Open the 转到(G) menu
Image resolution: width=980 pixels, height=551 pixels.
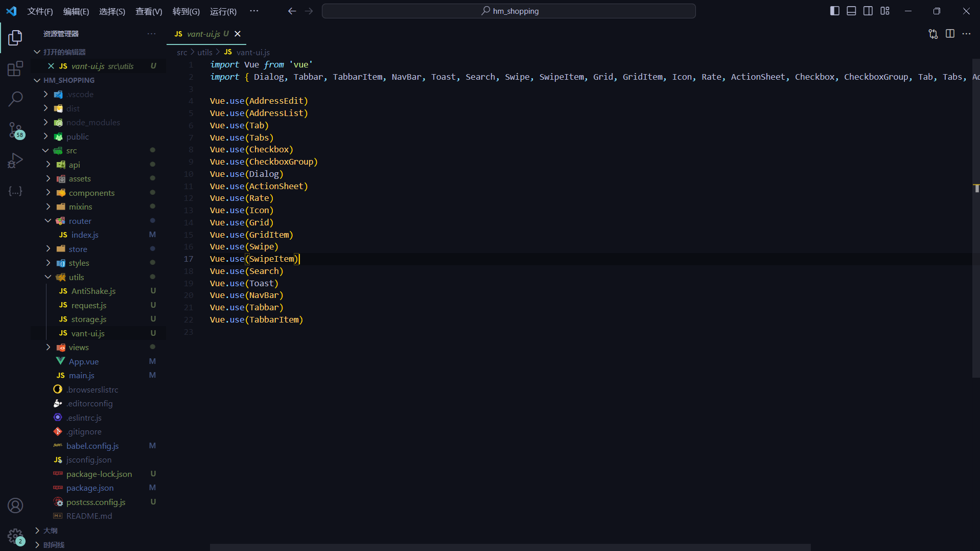186,11
